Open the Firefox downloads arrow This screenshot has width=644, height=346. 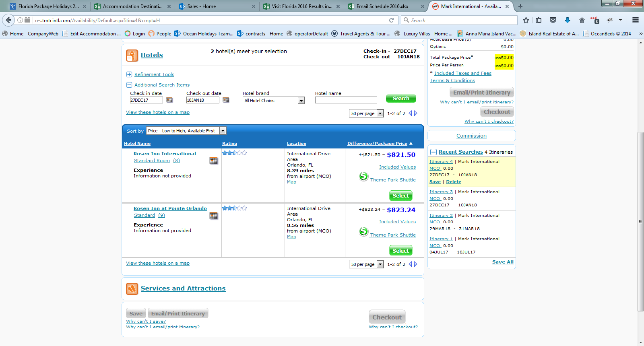point(568,20)
